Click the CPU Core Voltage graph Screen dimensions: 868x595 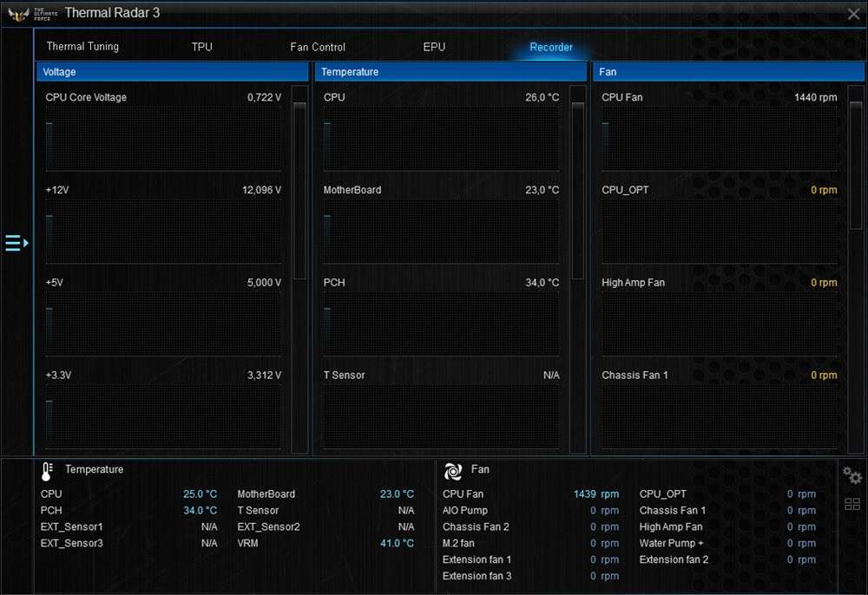point(163,139)
